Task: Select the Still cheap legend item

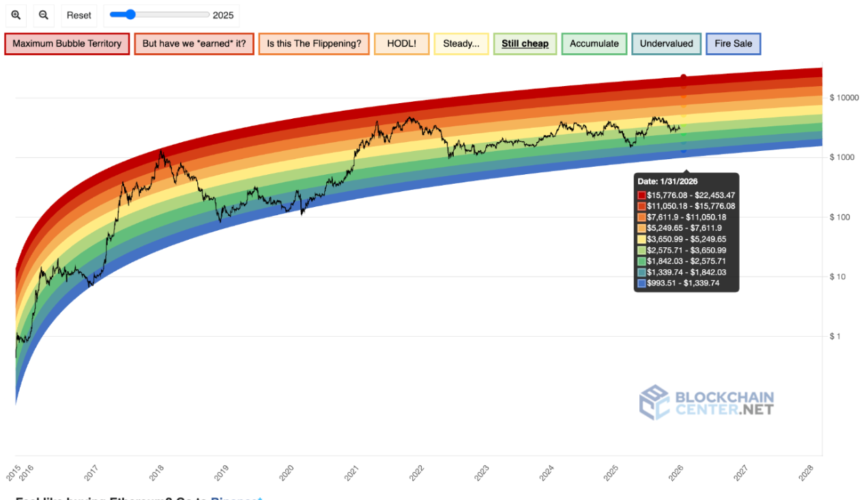Action: pos(525,44)
